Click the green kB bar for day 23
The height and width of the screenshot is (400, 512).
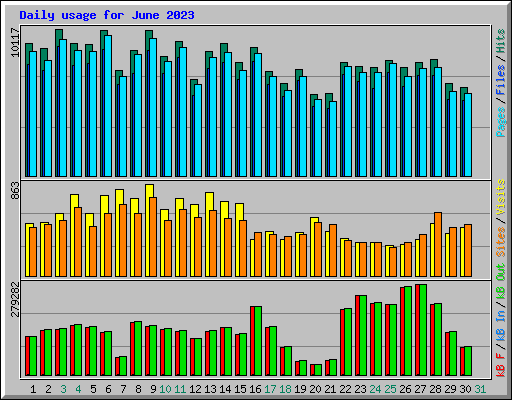pyautogui.click(x=363, y=335)
